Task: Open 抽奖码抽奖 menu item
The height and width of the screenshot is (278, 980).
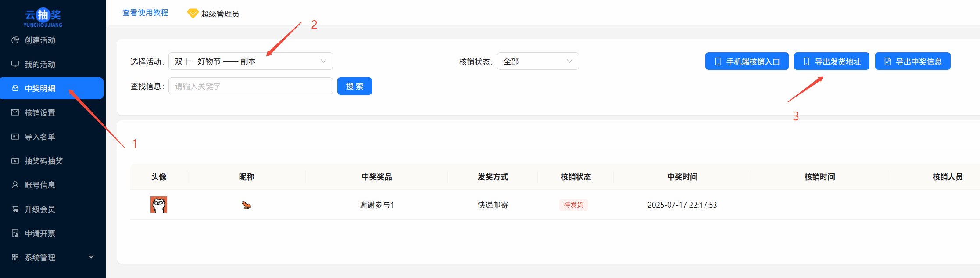Action: [52, 161]
